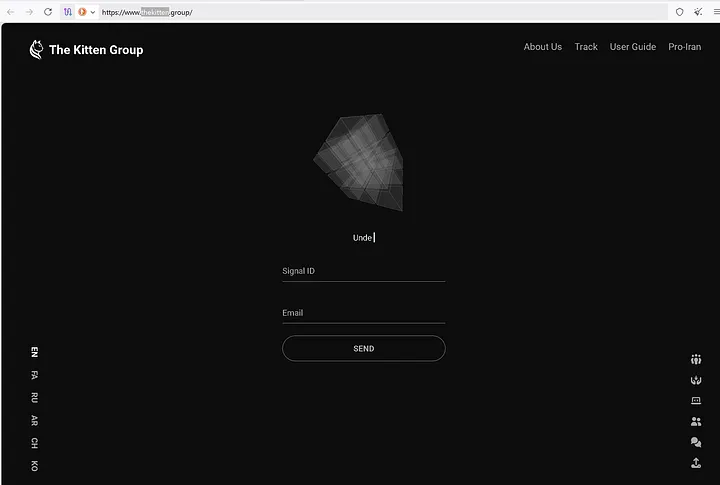Viewport: 720px width, 485px height.
Task: Click the hands holding drop icon
Action: [696, 380]
